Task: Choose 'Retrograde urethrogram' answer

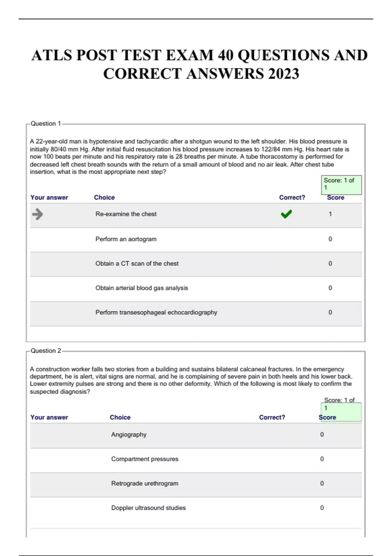Action: pos(145,483)
